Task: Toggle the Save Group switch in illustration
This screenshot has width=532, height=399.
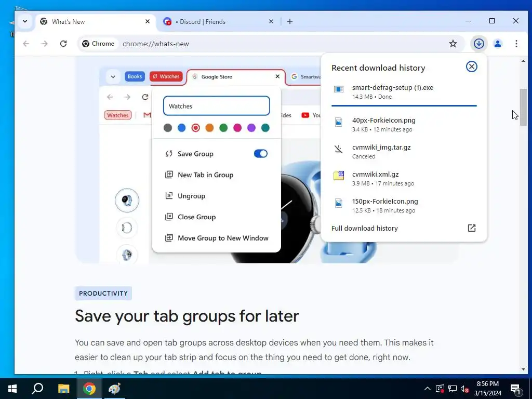Action: 261,154
